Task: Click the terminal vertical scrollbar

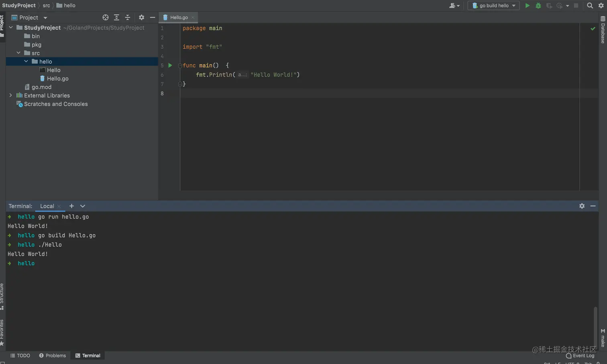Action: click(595, 327)
